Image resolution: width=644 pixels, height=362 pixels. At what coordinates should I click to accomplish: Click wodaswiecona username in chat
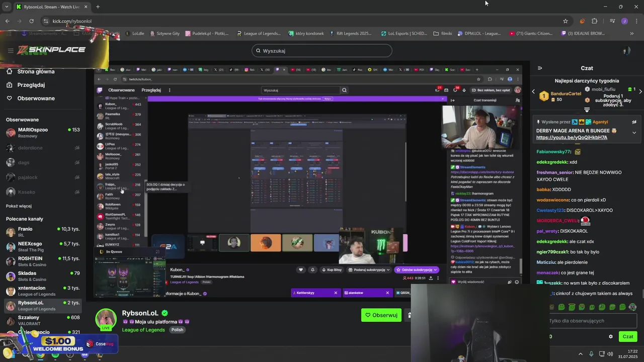point(553,200)
